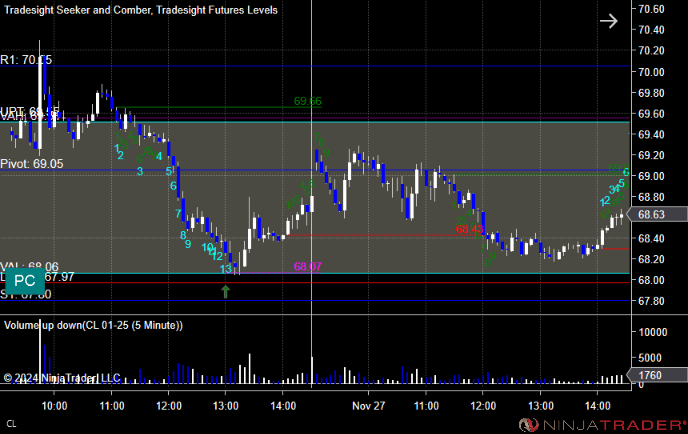Image resolution: width=688 pixels, height=434 pixels.
Task: Click the 5000 volume axis label
Action: click(x=650, y=358)
